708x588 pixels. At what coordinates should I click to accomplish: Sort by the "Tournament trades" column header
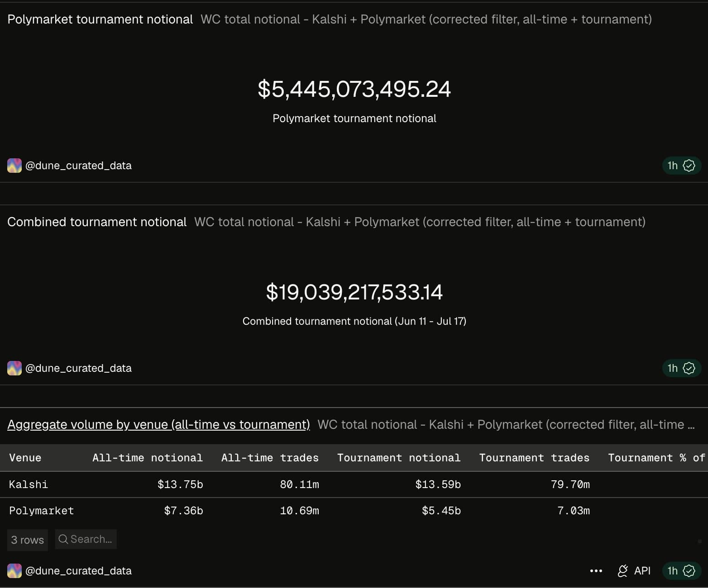pos(534,458)
